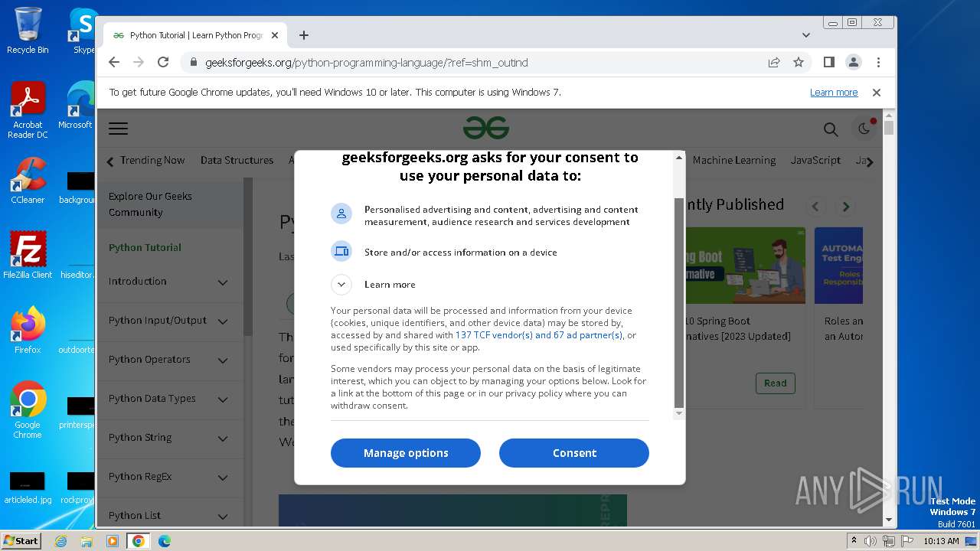Image resolution: width=980 pixels, height=551 pixels.
Task: Close the Python Tutorial tab
Action: click(x=275, y=35)
